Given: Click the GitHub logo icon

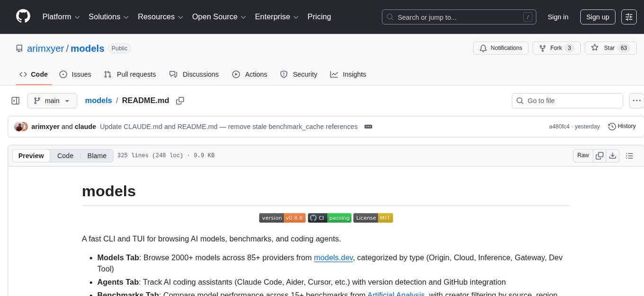Looking at the screenshot, I should [x=23, y=17].
